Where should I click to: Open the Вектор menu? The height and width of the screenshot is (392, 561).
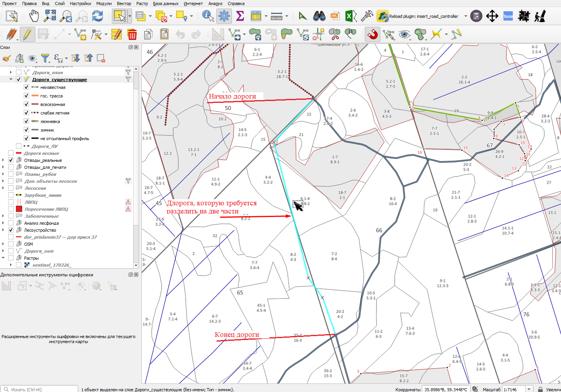pyautogui.click(x=124, y=3)
